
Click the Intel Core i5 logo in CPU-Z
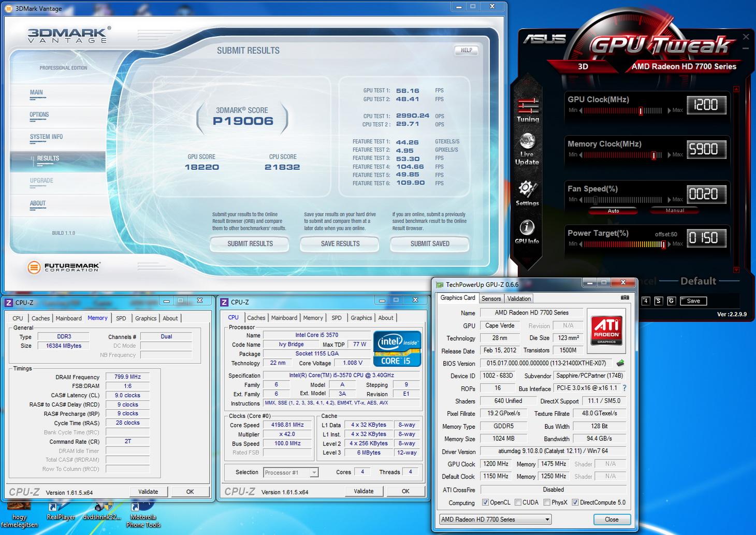397,348
